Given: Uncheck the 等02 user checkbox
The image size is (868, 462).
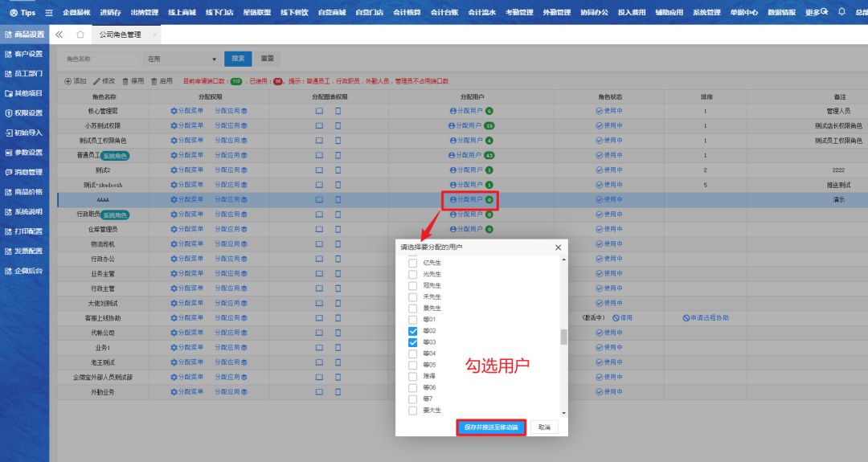Looking at the screenshot, I should (412, 331).
